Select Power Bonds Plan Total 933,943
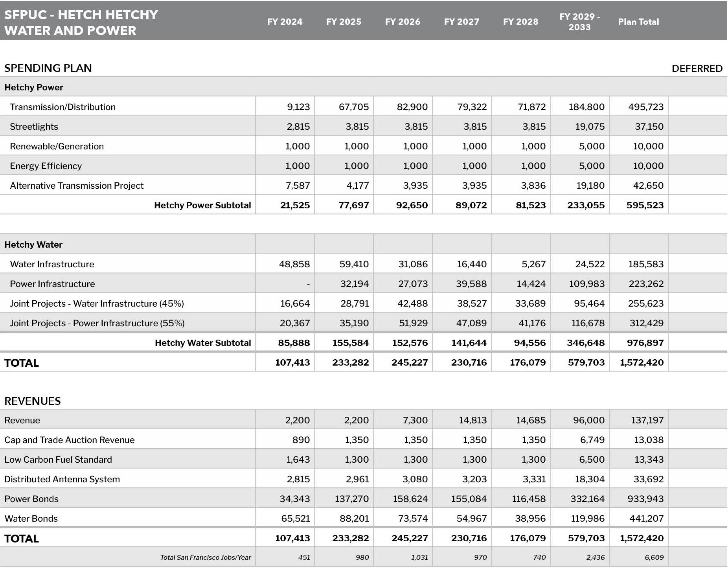 tap(646, 499)
